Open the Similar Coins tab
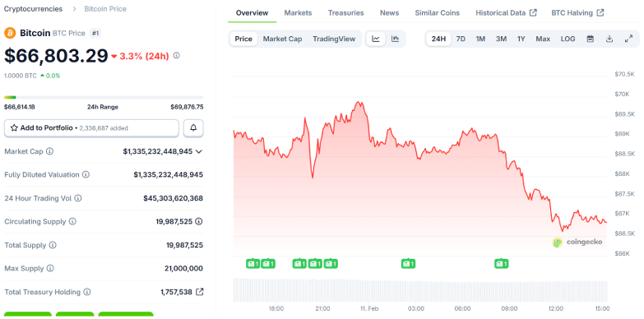 (438, 12)
